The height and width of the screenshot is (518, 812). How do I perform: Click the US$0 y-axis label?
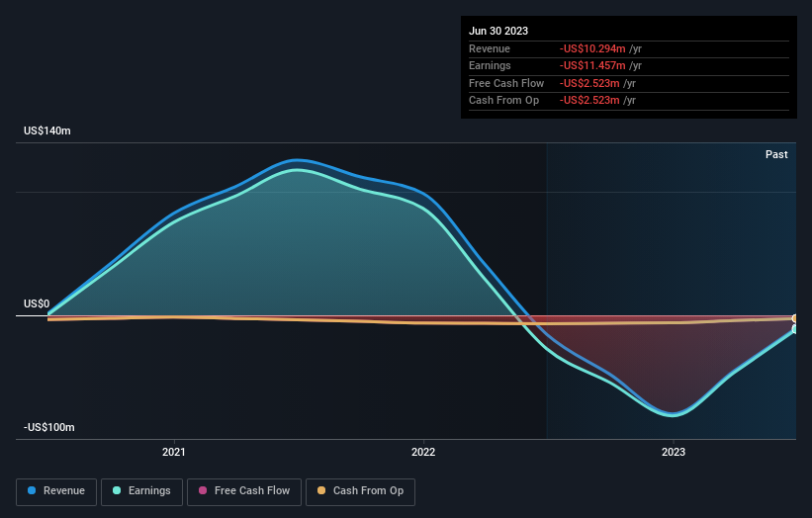click(37, 303)
